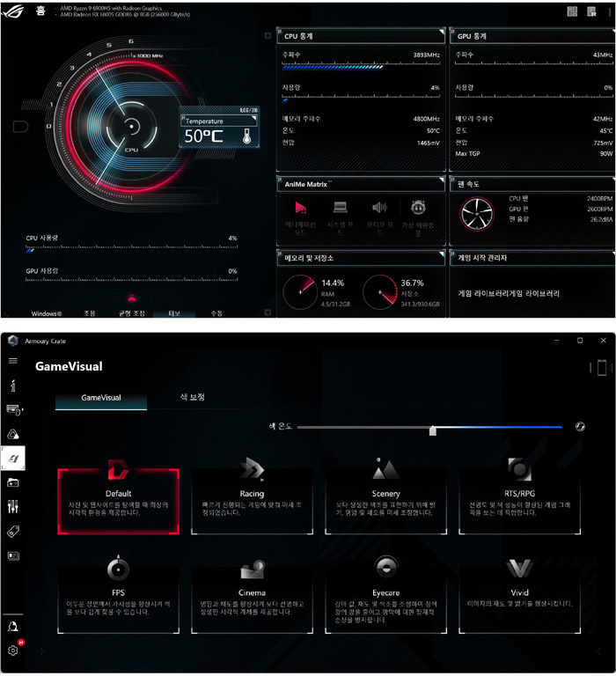
Task: Select the Default GameVisual mode card
Action: (x=119, y=502)
